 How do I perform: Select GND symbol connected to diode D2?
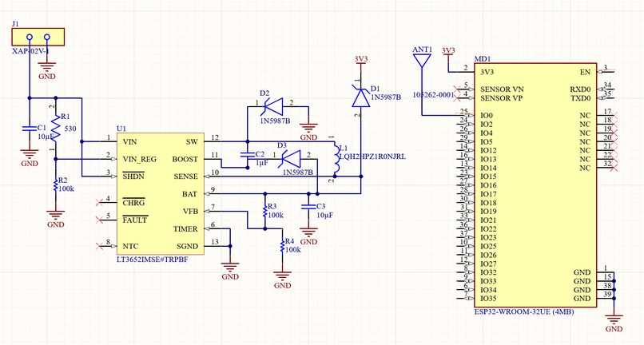308,133
